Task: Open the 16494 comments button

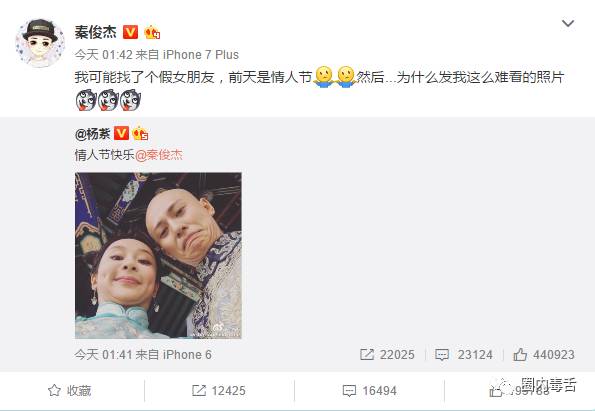Action: 370,391
